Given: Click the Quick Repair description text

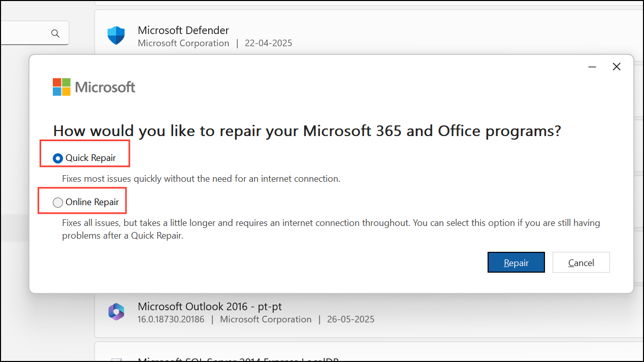Looking at the screenshot, I should click(x=201, y=179).
